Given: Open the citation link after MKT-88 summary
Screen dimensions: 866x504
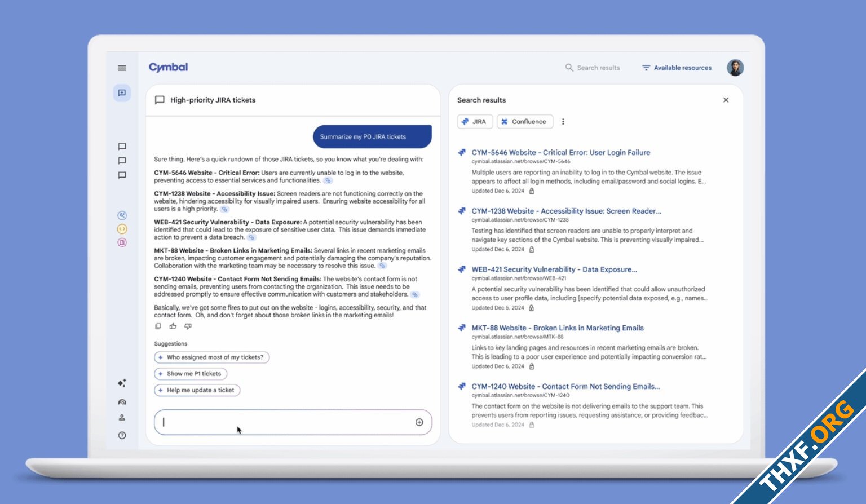Looking at the screenshot, I should click(382, 266).
